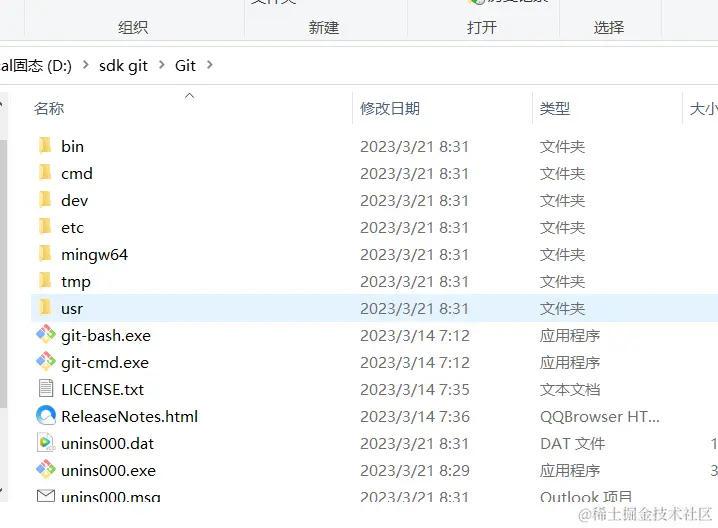Click the git-cmd.exe Git icon
Screen dimensions: 718x528
tap(46, 362)
